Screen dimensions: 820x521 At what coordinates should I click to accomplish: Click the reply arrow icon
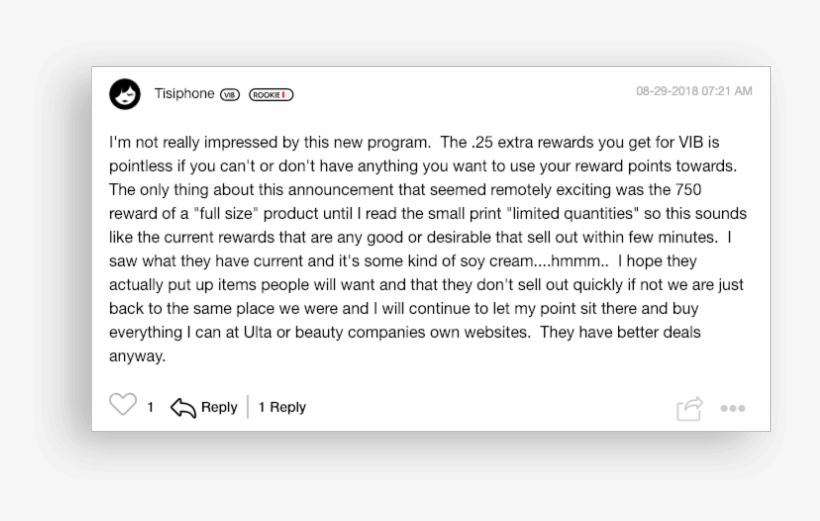pos(182,407)
